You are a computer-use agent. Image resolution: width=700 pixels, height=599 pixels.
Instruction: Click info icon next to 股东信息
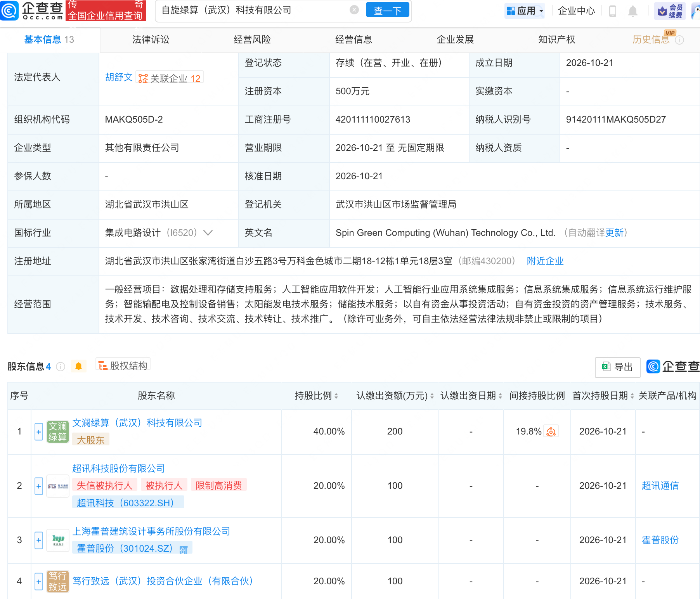61,367
